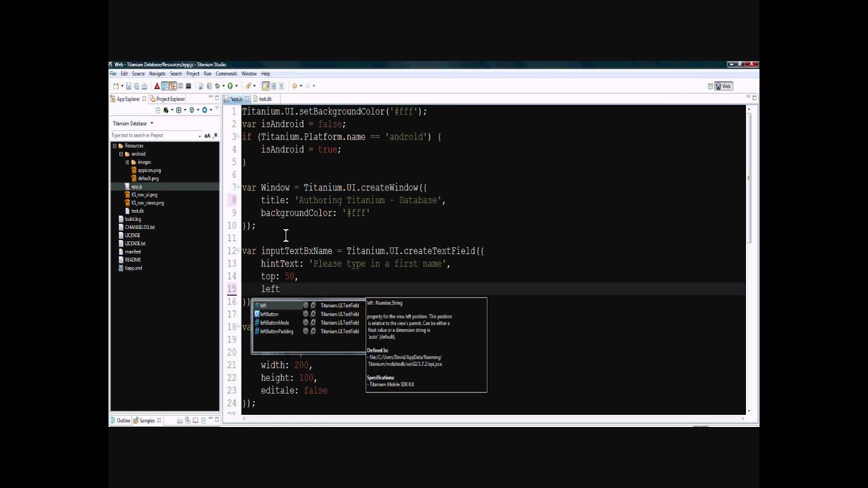Collapse the Resources folder
The width and height of the screenshot is (868, 488).
tap(114, 146)
